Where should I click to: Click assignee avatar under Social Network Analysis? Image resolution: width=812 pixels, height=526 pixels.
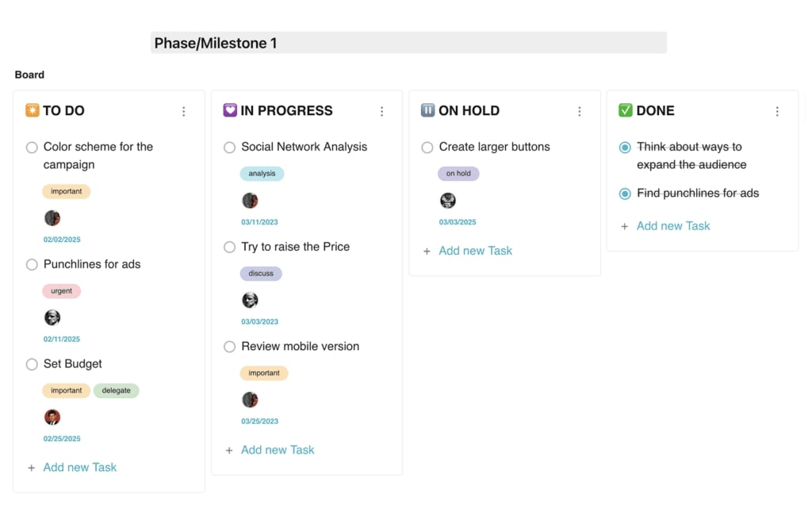click(250, 201)
